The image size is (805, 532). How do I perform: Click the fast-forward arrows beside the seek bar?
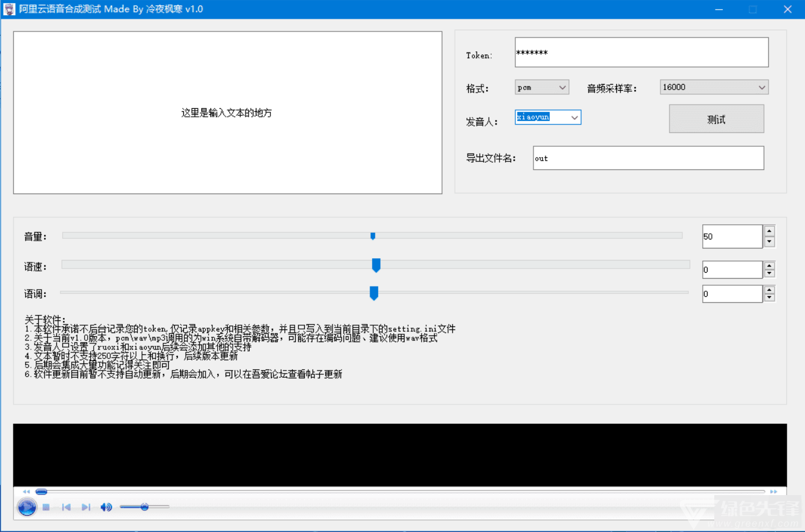(x=774, y=491)
